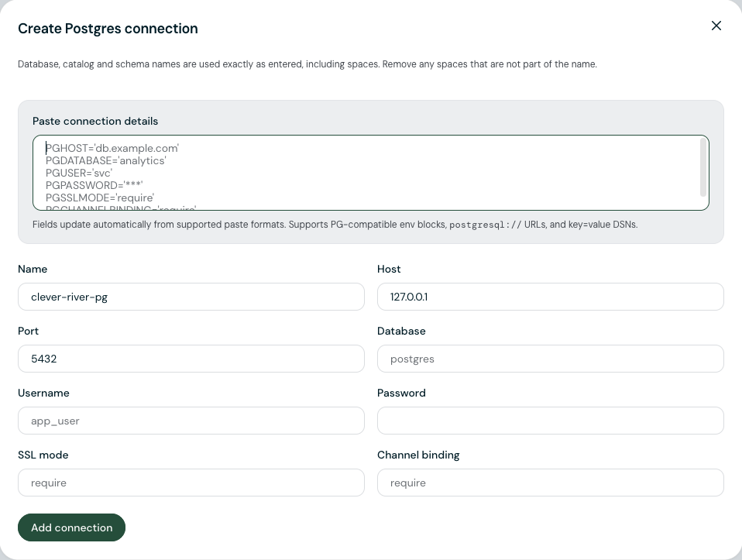The image size is (742, 560).
Task: Click the Username input field
Action: pyautogui.click(x=191, y=421)
